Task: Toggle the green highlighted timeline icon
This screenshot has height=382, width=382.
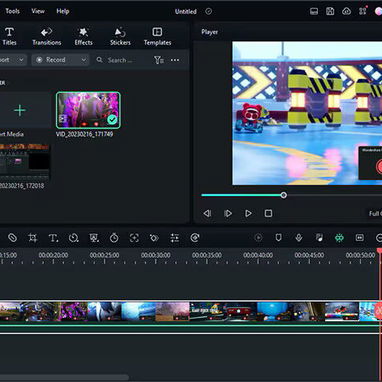Action: click(x=339, y=238)
